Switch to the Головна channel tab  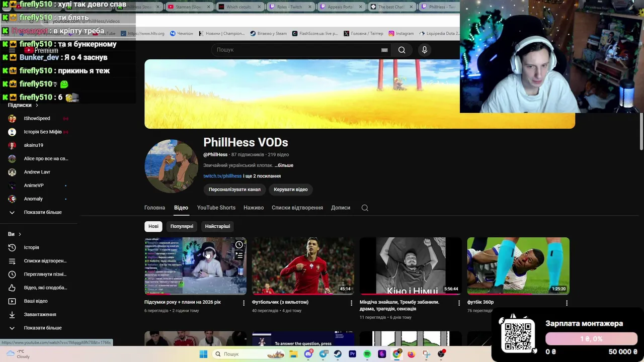(x=154, y=208)
